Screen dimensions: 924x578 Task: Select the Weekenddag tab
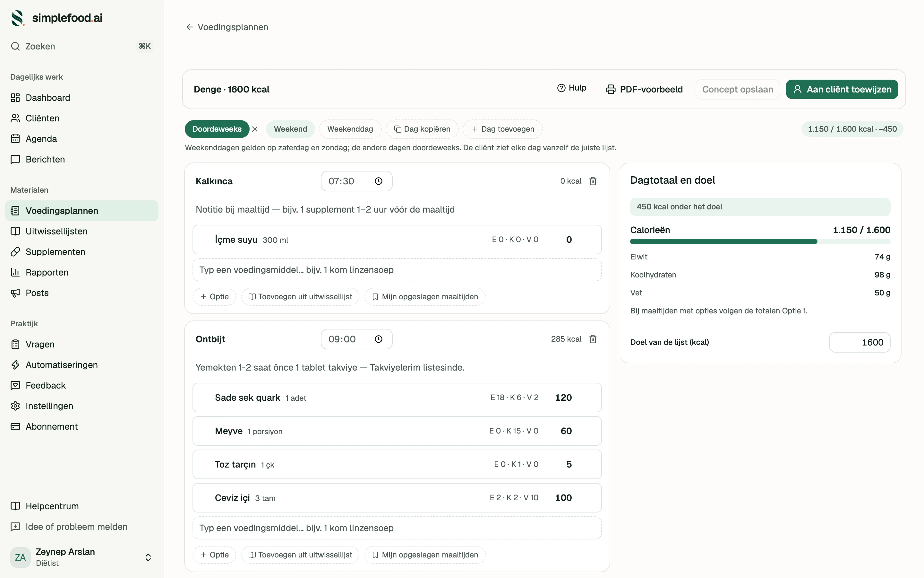[x=350, y=129]
